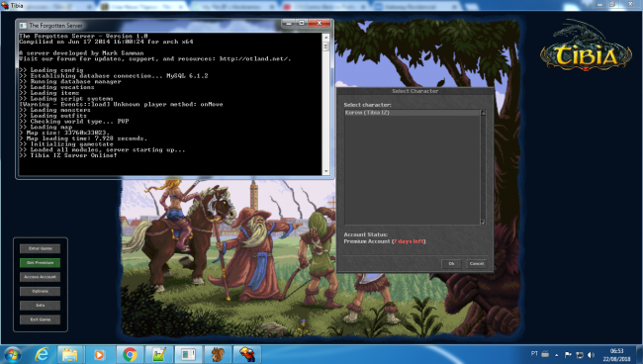Open the Windows Start menu orb

click(13, 354)
